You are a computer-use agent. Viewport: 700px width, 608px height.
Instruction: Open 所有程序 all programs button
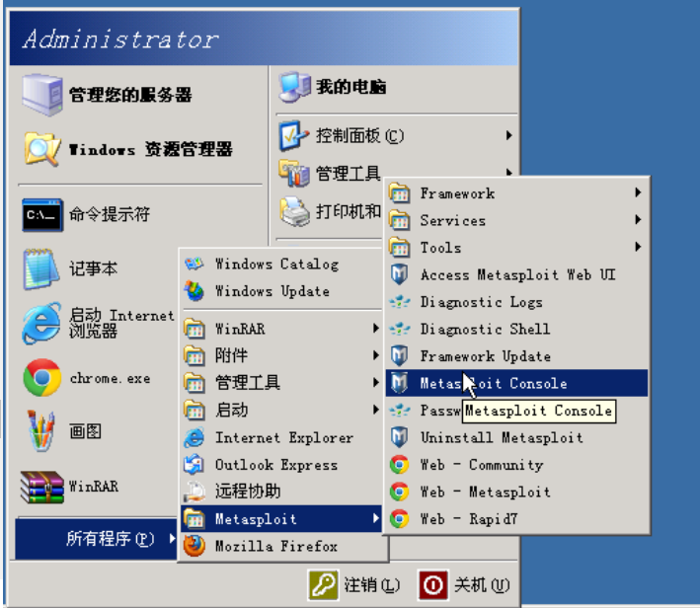click(x=97, y=539)
